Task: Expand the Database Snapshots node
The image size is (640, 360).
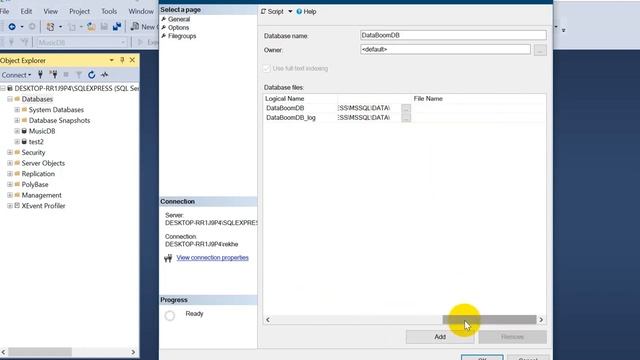Action: click(x=17, y=120)
